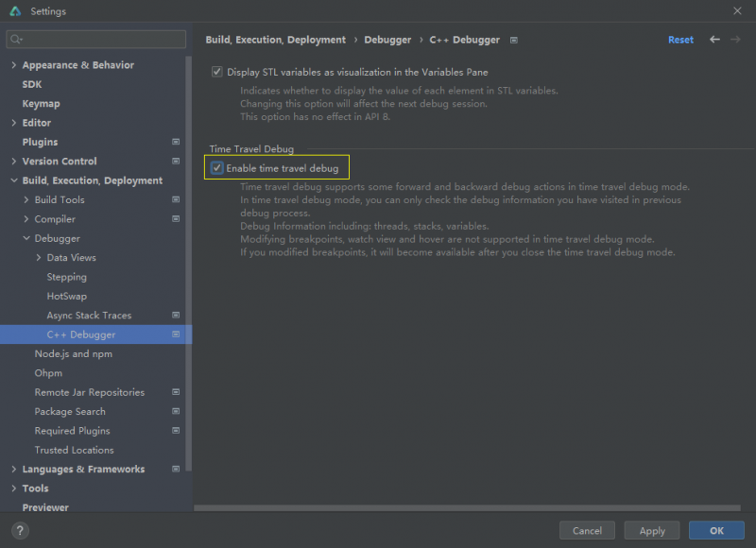This screenshot has width=756, height=548.
Task: Click the project settings icon next to Version Control
Action: coord(176,162)
